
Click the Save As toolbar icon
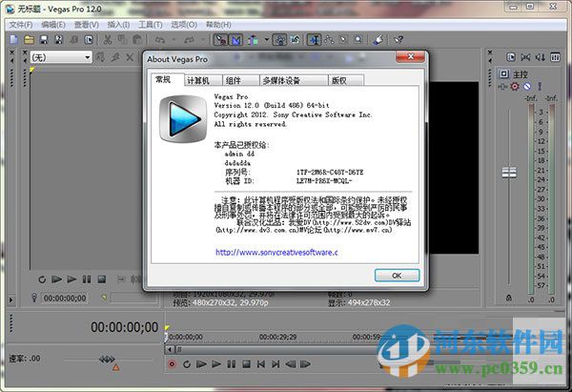point(59,39)
